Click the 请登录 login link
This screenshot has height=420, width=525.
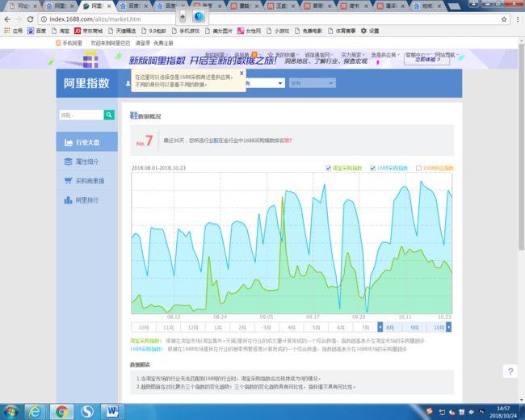(x=143, y=43)
